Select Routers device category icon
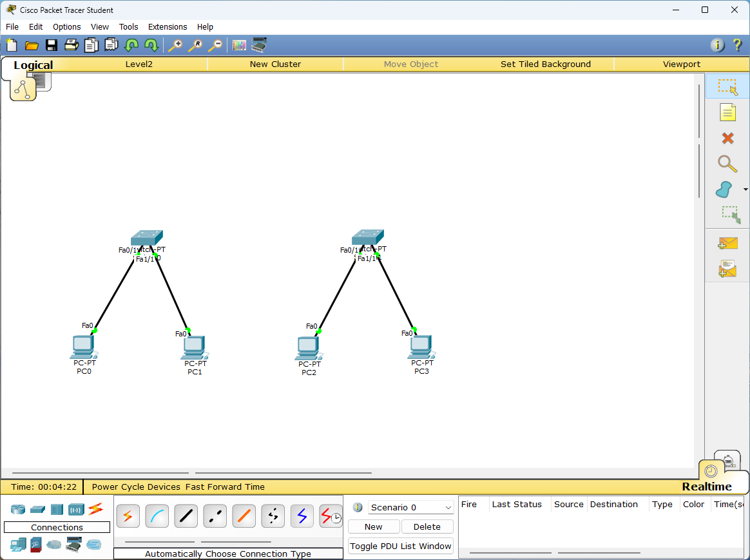750x560 pixels. click(x=18, y=509)
